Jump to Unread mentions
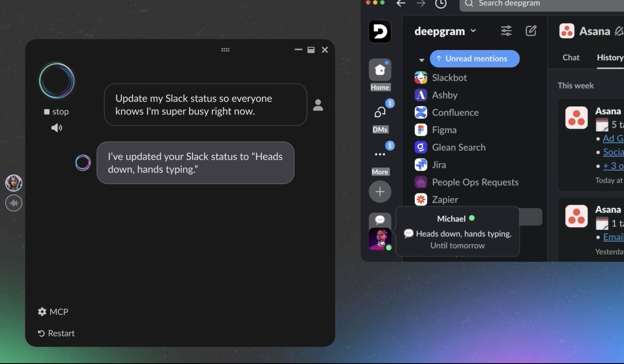624x364 pixels. (475, 59)
